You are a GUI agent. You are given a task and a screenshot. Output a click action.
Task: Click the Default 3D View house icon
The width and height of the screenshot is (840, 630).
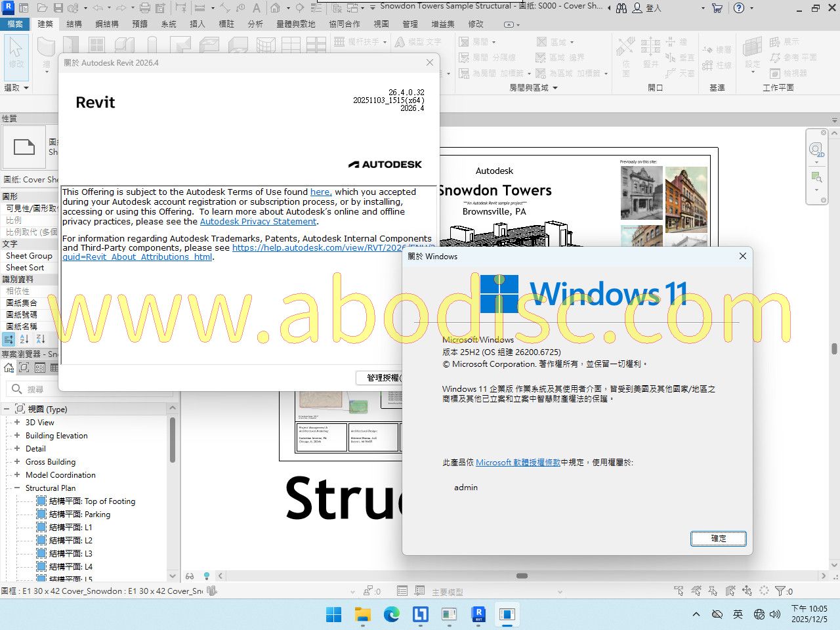[x=276, y=8]
